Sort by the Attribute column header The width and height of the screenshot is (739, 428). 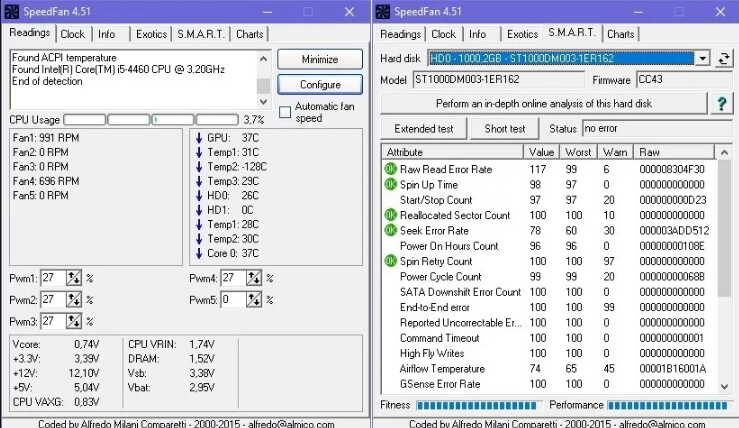tap(452, 152)
